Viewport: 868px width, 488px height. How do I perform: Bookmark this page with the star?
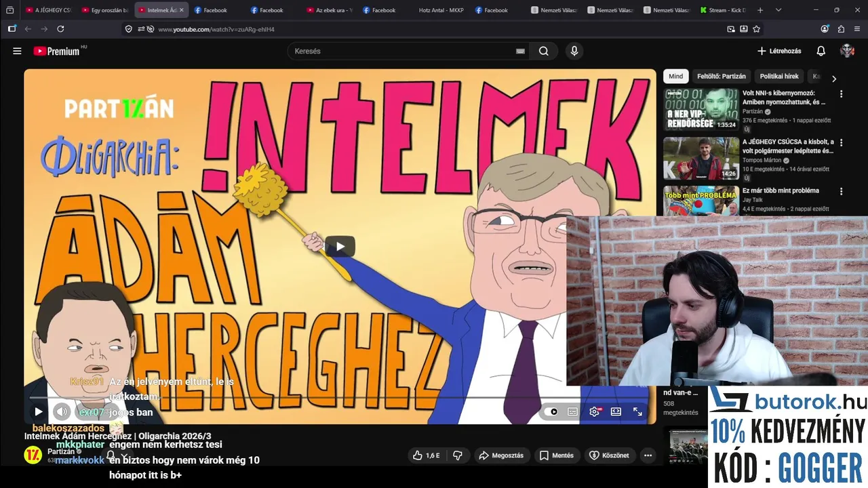coord(757,29)
